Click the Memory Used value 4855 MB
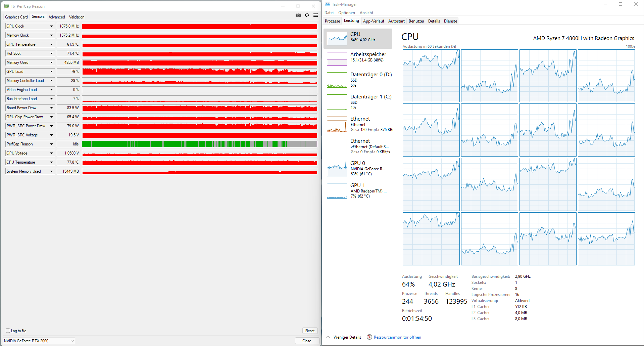The width and height of the screenshot is (644, 346). pos(68,62)
